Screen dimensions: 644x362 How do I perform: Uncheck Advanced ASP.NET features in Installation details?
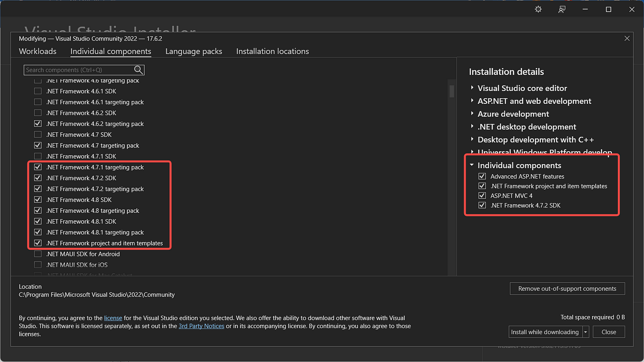[x=482, y=176]
